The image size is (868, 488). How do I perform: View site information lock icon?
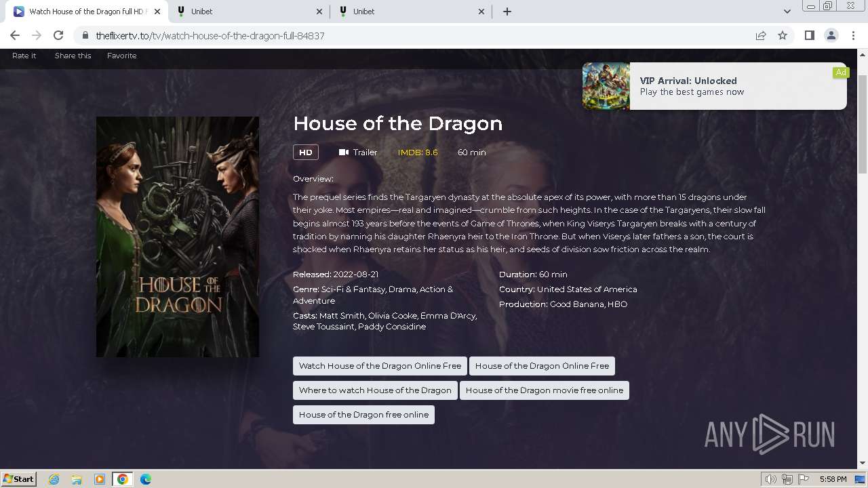pyautogui.click(x=85, y=36)
